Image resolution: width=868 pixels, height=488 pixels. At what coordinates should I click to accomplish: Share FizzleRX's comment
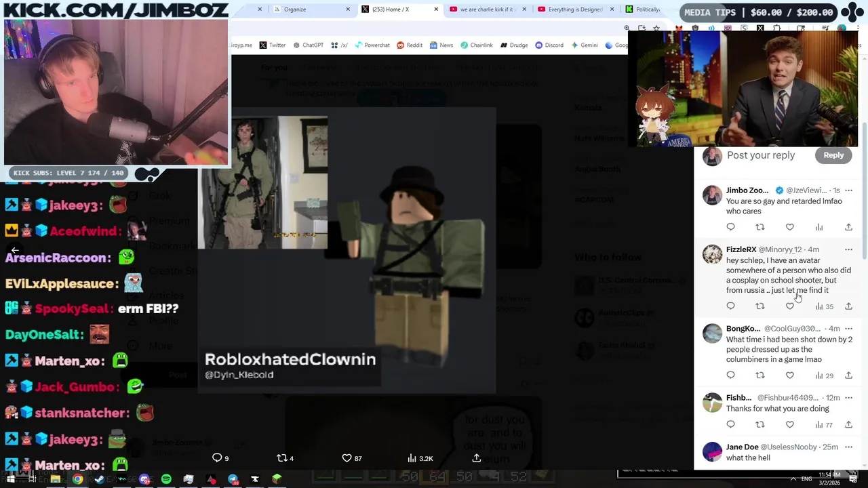pyautogui.click(x=848, y=306)
